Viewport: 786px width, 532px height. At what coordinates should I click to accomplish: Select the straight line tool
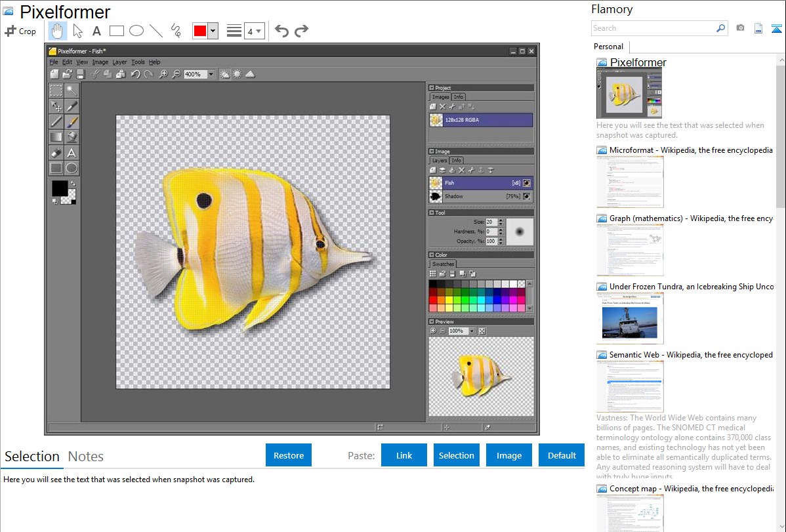(x=156, y=31)
